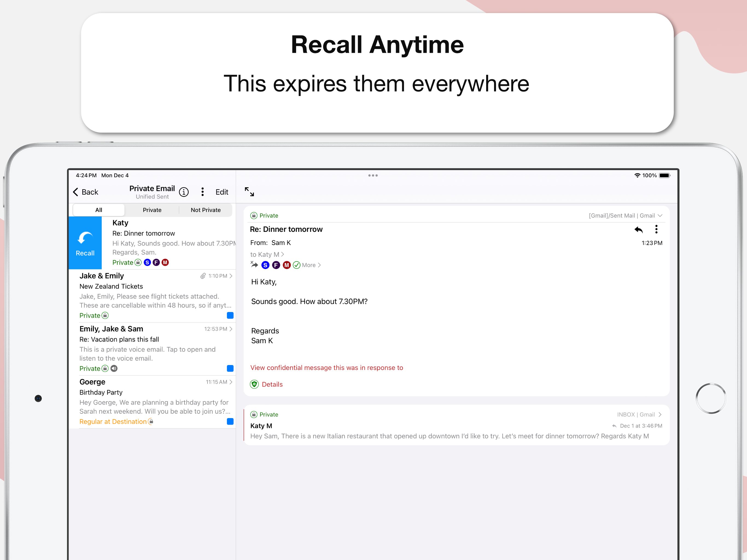Click the attachment paperclip on Jake & Emily email
Viewport: 747px width, 560px height.
click(x=203, y=276)
